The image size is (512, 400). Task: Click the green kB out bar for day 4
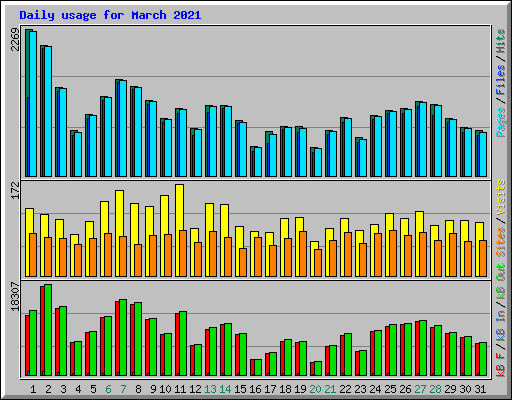(78, 358)
